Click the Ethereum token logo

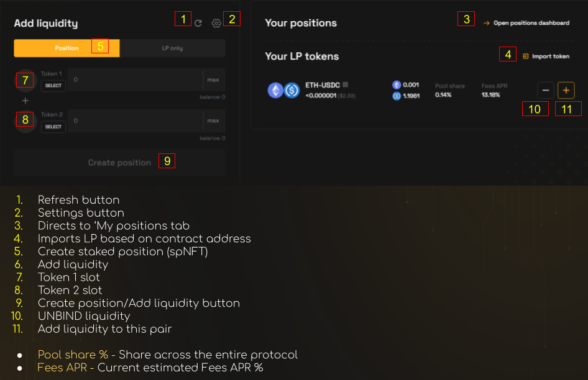pyautogui.click(x=275, y=91)
